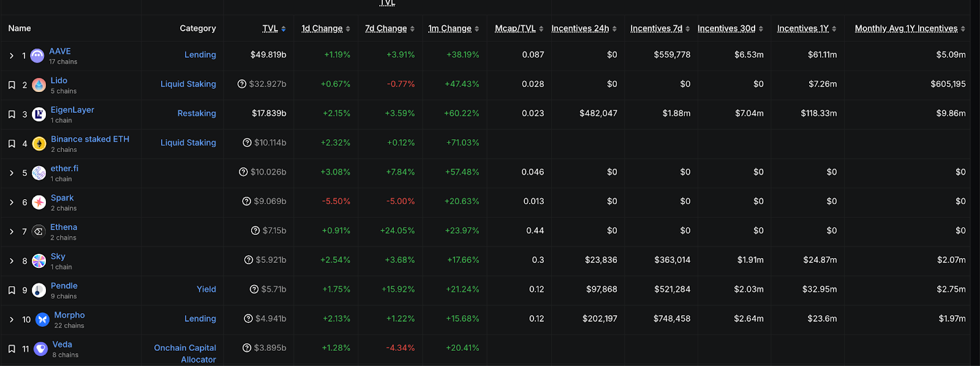Bookmark the Lido row
The width and height of the screenshot is (980, 366).
(x=12, y=85)
